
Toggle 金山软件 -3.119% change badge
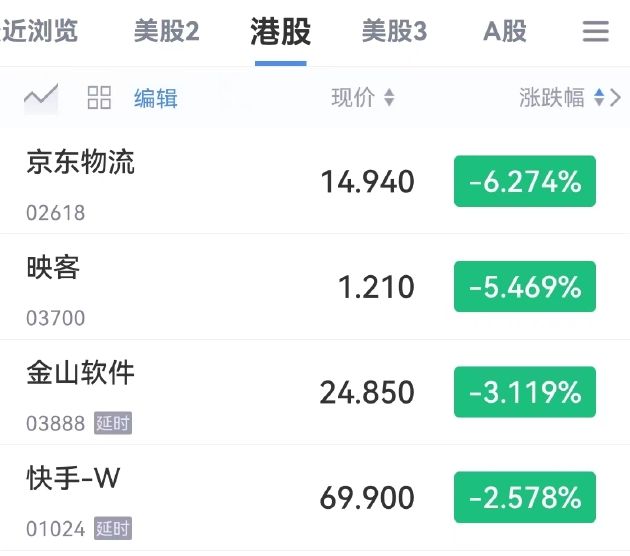[x=524, y=392]
